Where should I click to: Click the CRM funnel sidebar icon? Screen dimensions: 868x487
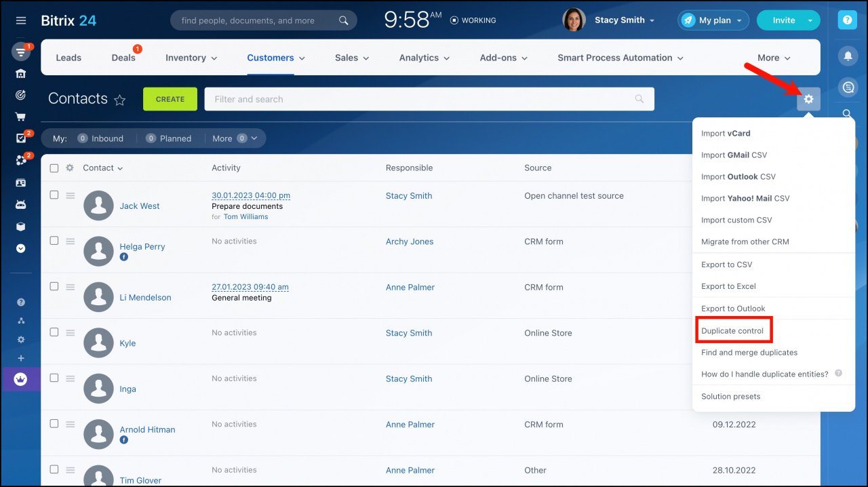[x=21, y=52]
